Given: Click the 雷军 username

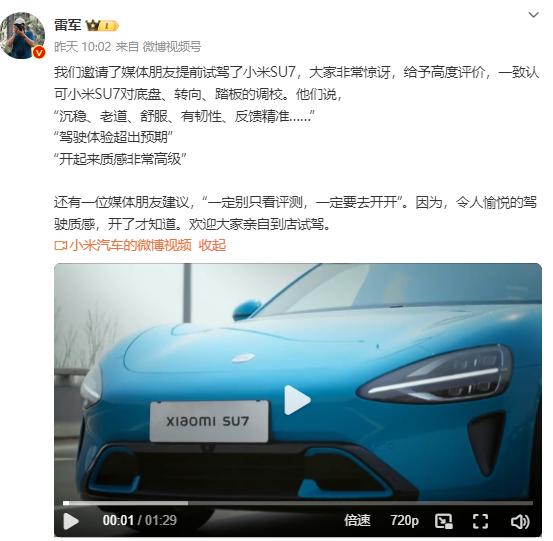Looking at the screenshot, I should pyautogui.click(x=68, y=25).
